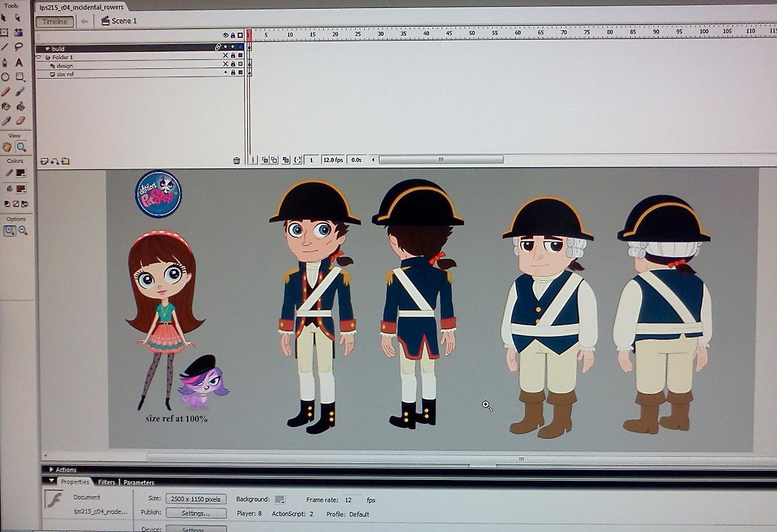
Task: Show or hide all layers eye icon
Action: 225,36
